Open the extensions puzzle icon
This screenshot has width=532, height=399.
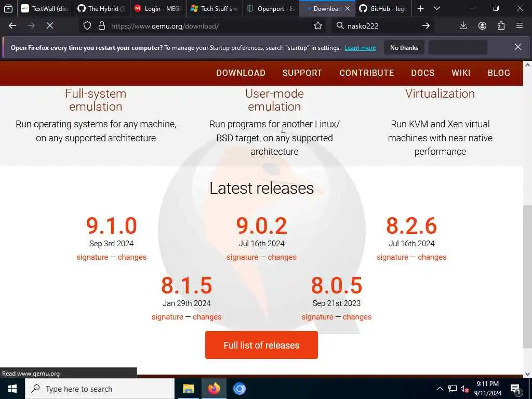coord(501,26)
